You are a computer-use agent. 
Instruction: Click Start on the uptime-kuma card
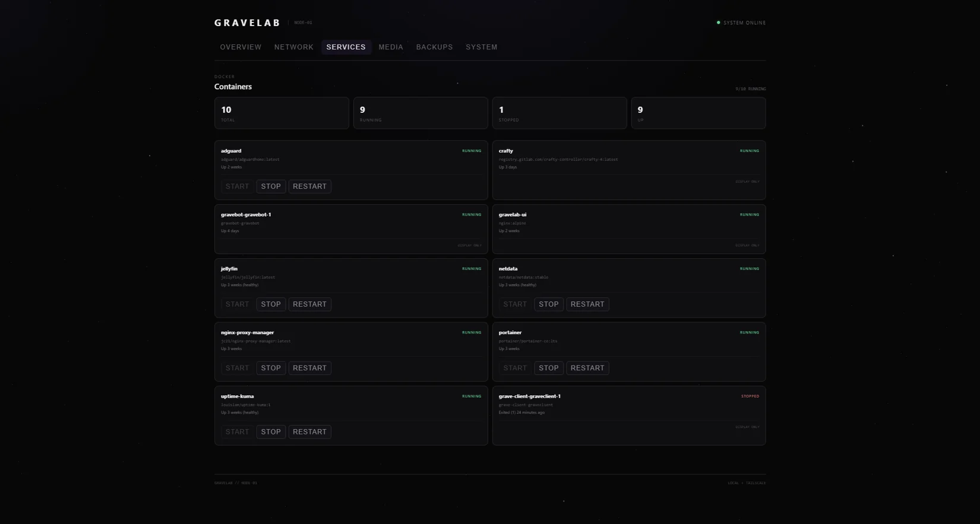click(238, 432)
